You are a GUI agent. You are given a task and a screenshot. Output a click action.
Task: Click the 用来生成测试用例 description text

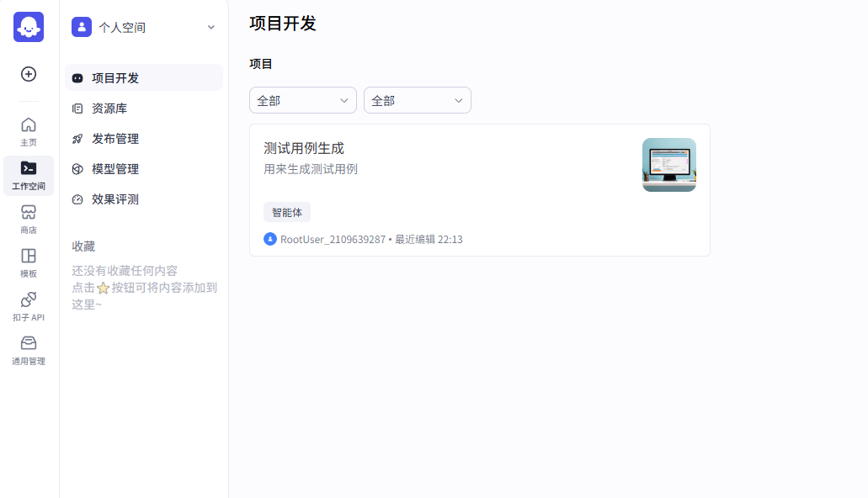[x=311, y=169]
